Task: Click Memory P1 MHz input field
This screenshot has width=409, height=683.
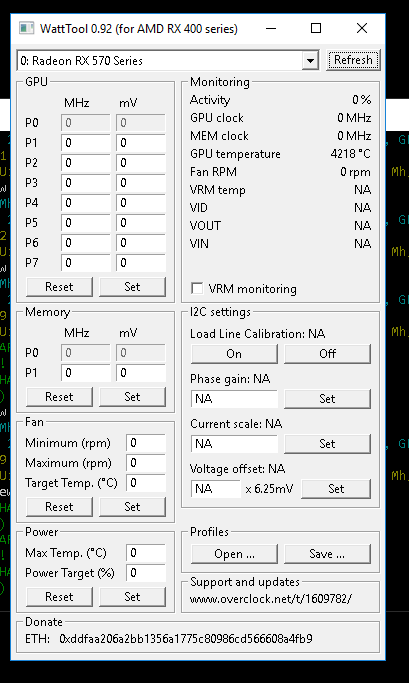Action: click(86, 373)
